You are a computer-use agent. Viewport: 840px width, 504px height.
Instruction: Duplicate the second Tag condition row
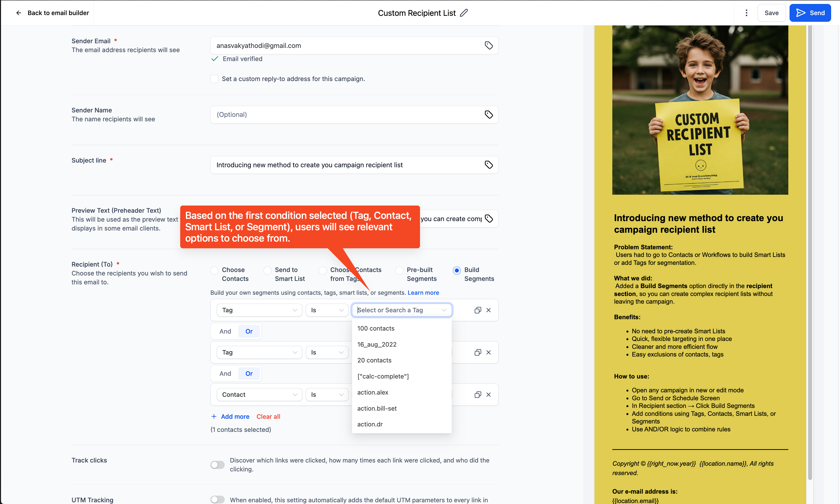(477, 353)
